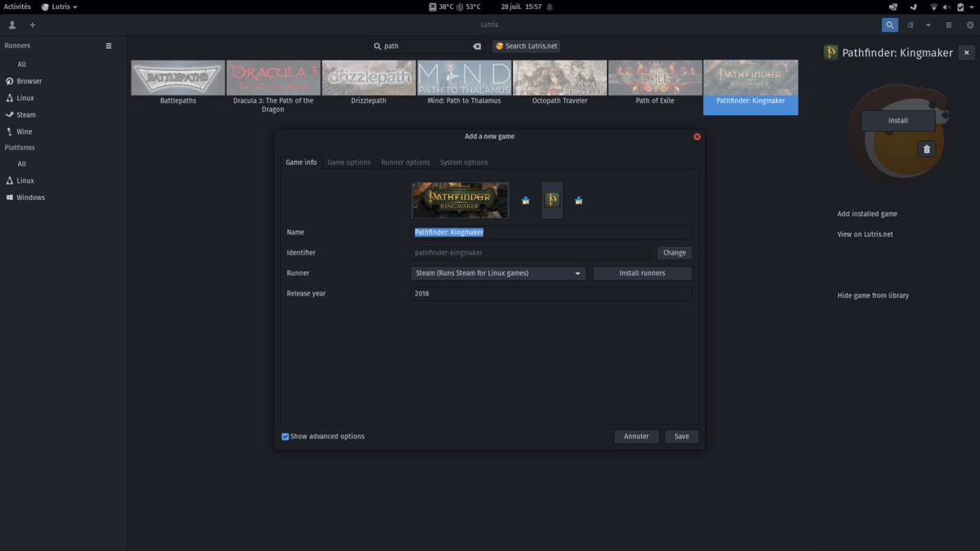Open the Activités overview
The width and height of the screenshot is (980, 551).
pyautogui.click(x=17, y=7)
